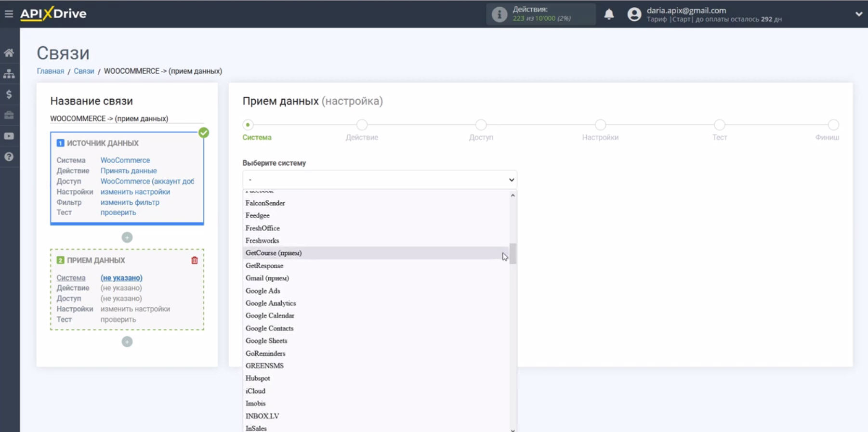Image resolution: width=868 pixels, height=432 pixels.
Task: Click the (не указано) system link
Action: (121, 278)
